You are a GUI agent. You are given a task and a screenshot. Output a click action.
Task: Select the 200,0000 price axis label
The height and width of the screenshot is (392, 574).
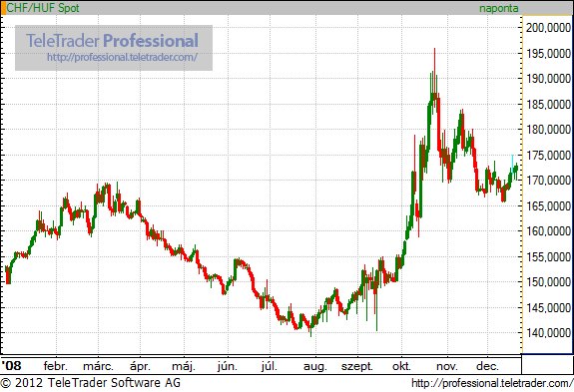548,27
